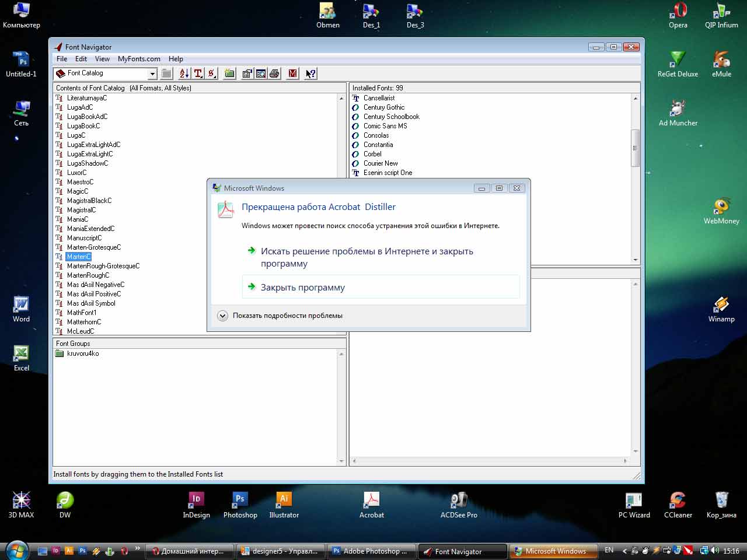Image resolution: width=747 pixels, height=560 pixels.
Task: Click the Font Groups panel scroll-down arrow
Action: coord(341,461)
